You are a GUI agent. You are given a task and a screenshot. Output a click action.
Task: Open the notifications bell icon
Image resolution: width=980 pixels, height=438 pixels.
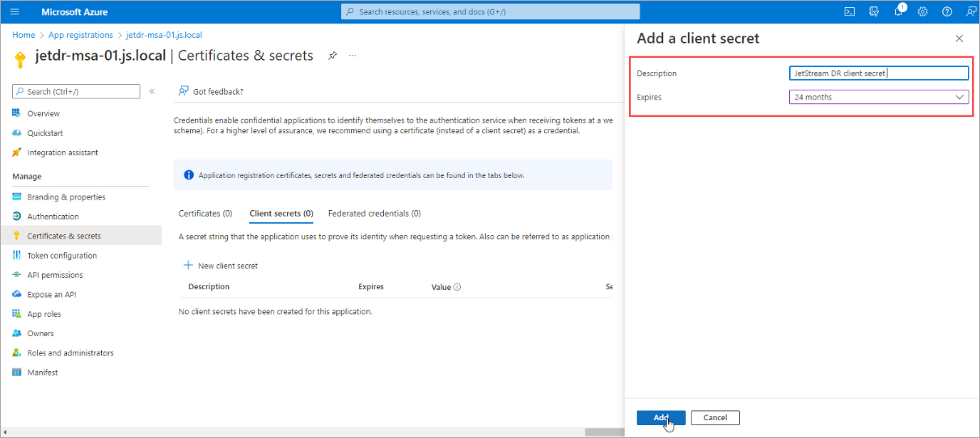(898, 12)
